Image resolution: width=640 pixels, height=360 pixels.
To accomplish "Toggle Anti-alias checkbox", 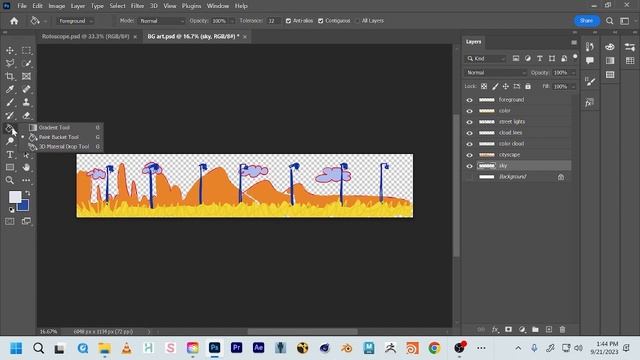I will (x=288, y=21).
